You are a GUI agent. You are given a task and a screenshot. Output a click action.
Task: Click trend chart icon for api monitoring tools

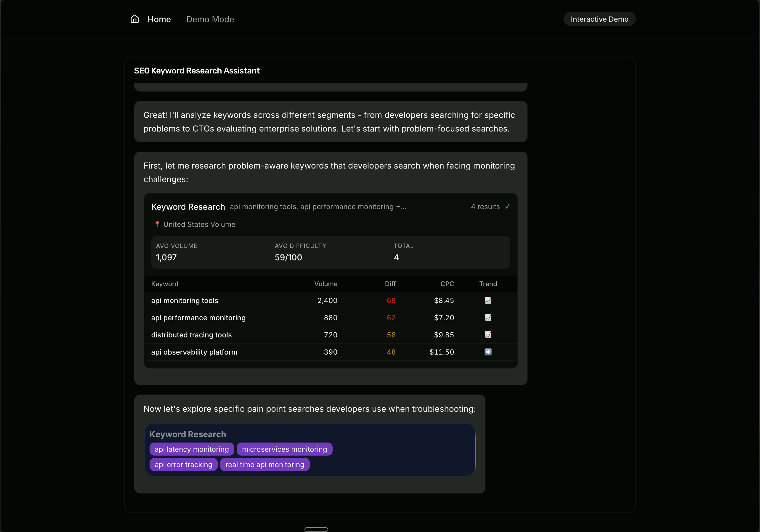coord(488,300)
